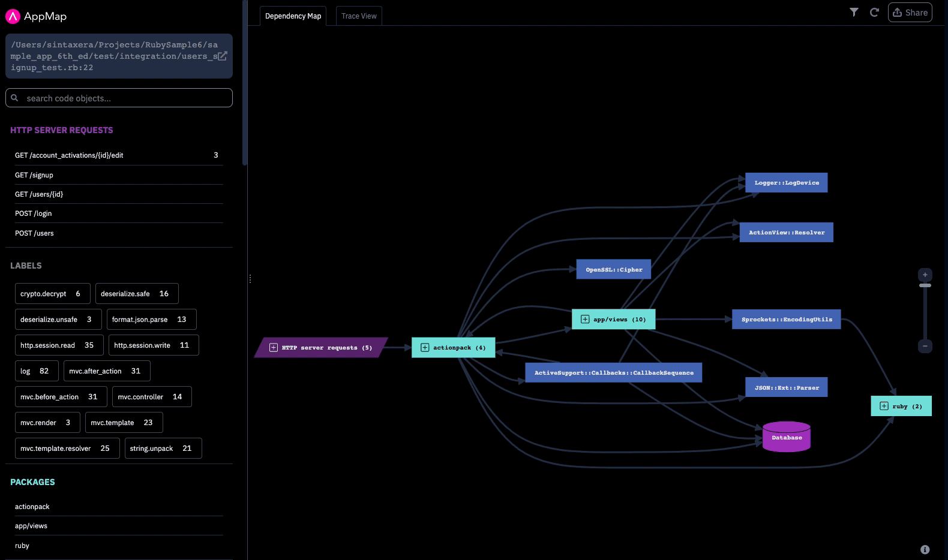Select the mvc.controller label

(x=152, y=397)
